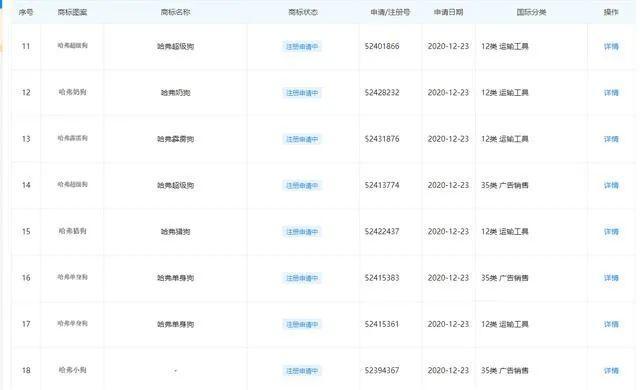
Task: Click the 商标名称 column header
Action: (x=175, y=12)
